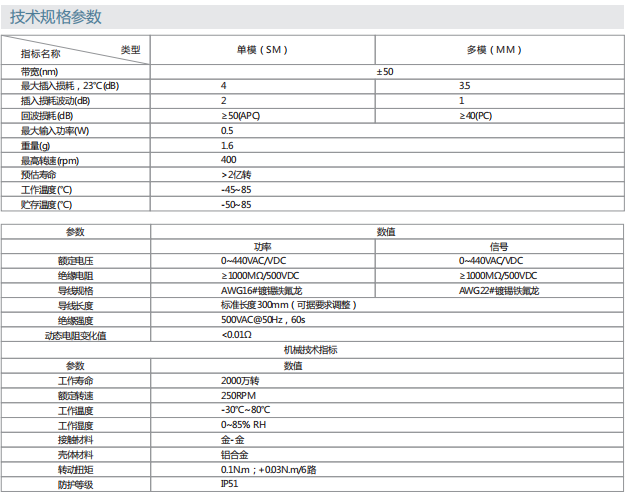Click the AWG22#镀锡铁氟龙 wire spec cell
This screenshot has height=493, width=627.
498,290
